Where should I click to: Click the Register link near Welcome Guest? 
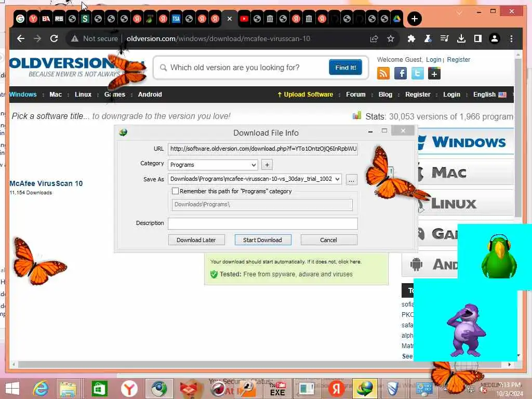(x=458, y=60)
